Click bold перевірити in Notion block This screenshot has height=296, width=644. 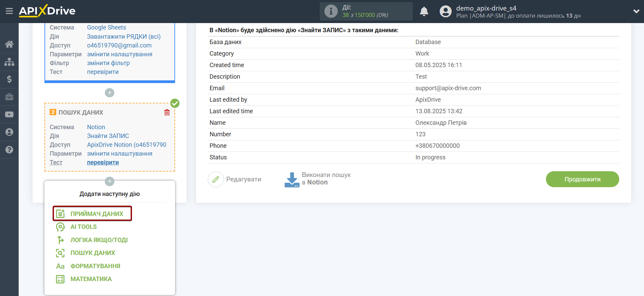click(x=103, y=162)
